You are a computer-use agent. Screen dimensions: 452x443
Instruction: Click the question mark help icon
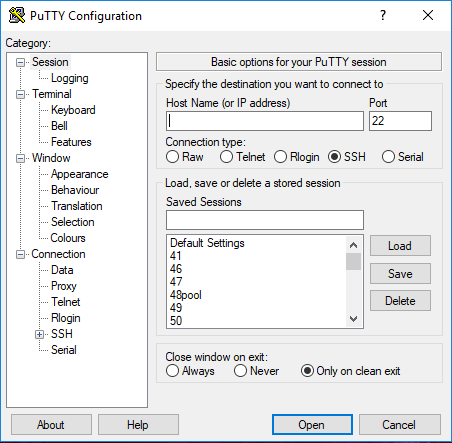[x=383, y=15]
